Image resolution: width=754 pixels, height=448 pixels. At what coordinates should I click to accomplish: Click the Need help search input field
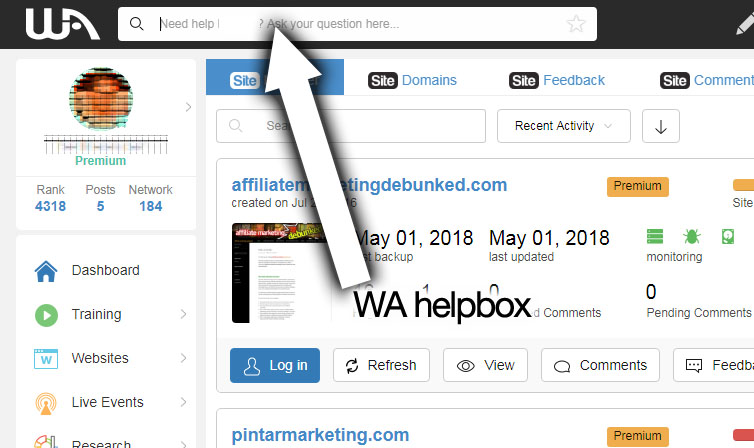357,24
